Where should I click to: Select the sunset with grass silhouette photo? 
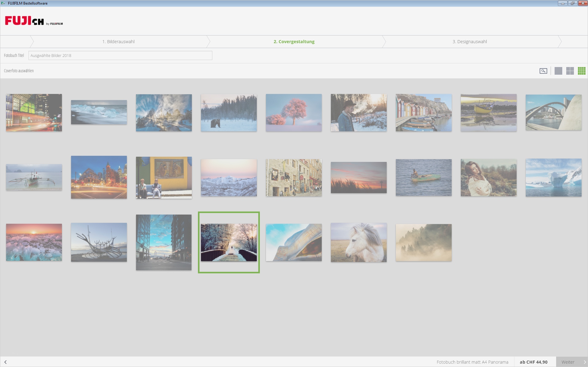[x=359, y=178]
